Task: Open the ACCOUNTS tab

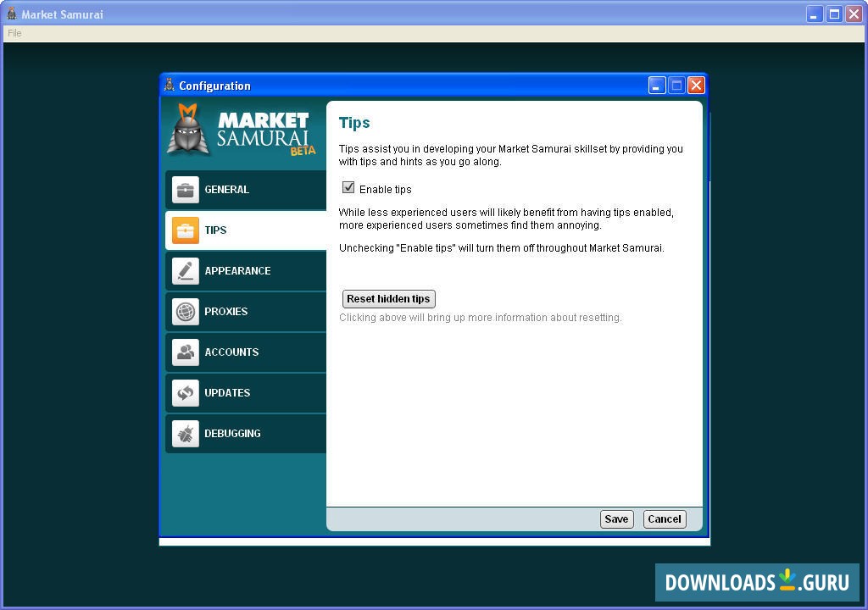Action: (246, 352)
